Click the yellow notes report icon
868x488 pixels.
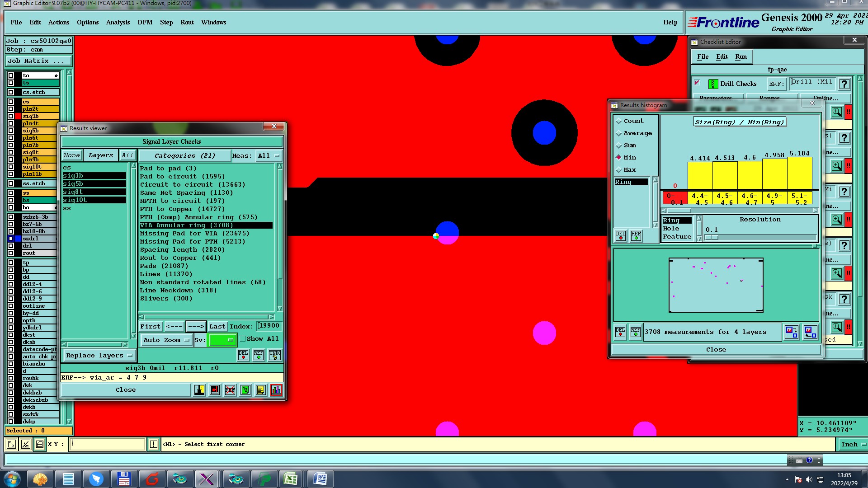[x=260, y=390]
